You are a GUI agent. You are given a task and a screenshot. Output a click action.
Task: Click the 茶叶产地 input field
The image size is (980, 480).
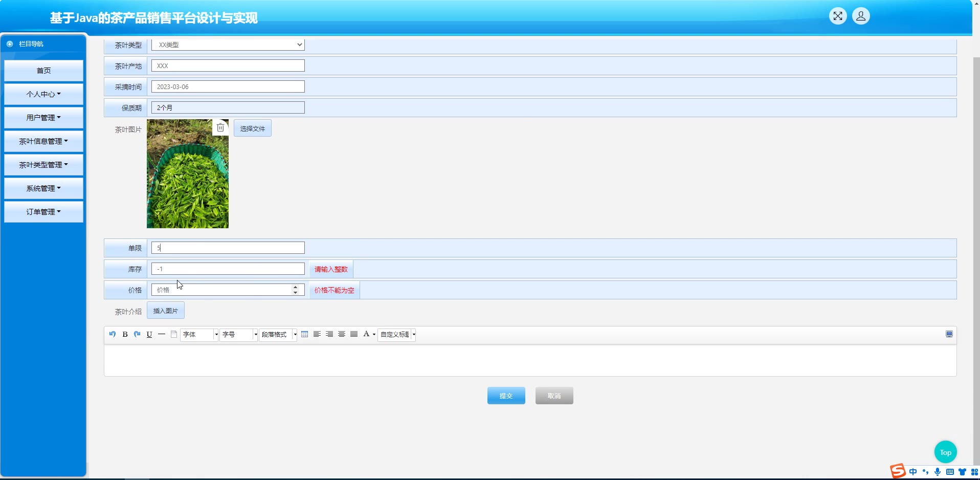228,66
